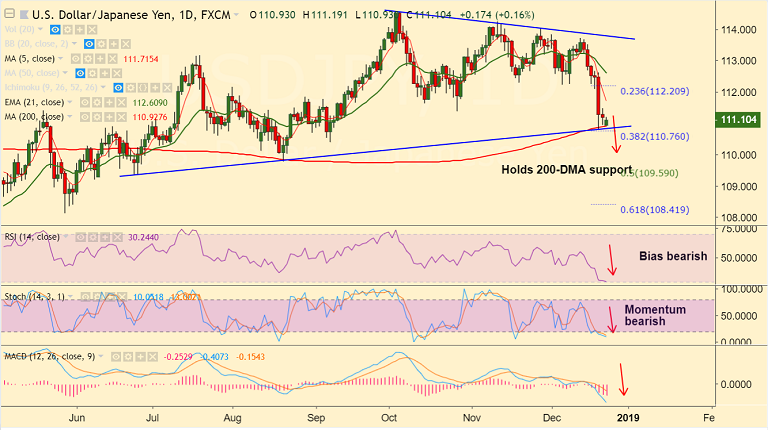The image size is (768, 430).
Task: Click the plus icon on MA (200, close) row
Action: [109, 117]
